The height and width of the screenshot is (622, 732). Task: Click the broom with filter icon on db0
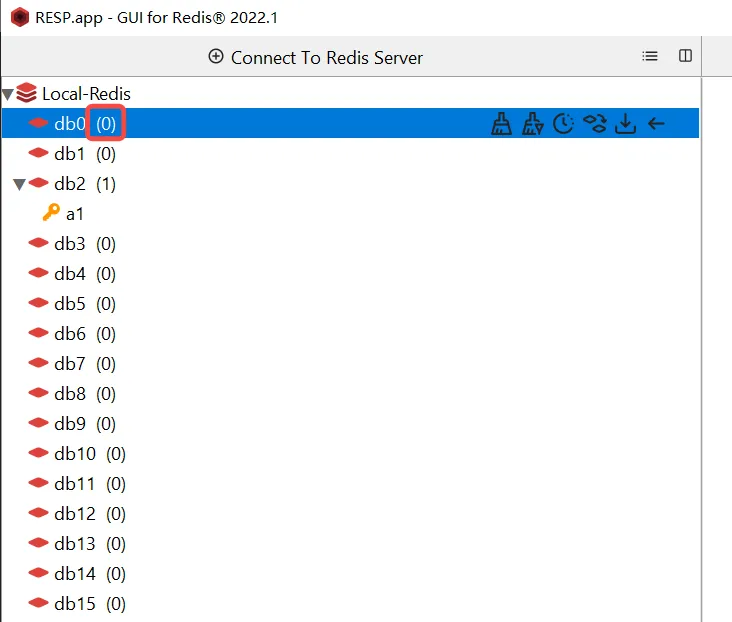(x=533, y=124)
